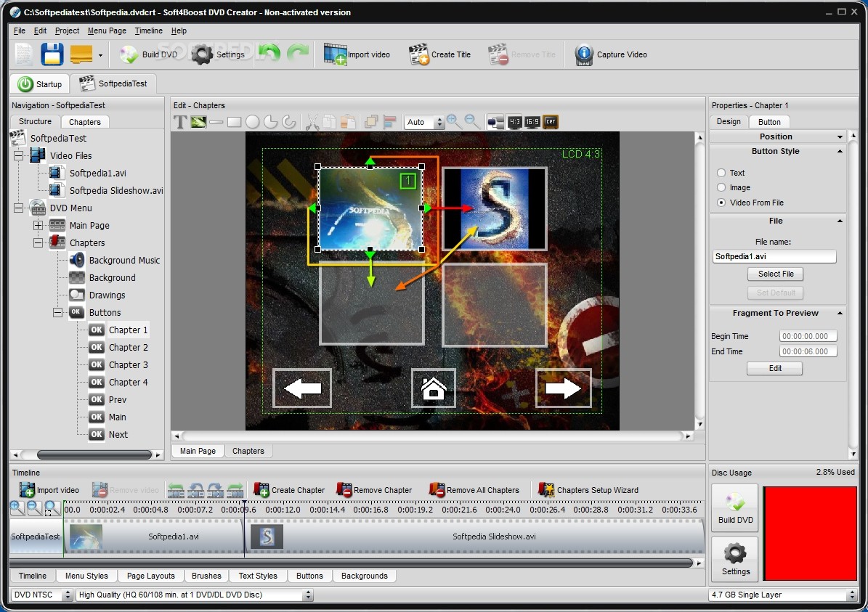Click the Edit fragment button
The width and height of the screenshot is (868, 612).
tap(774, 369)
